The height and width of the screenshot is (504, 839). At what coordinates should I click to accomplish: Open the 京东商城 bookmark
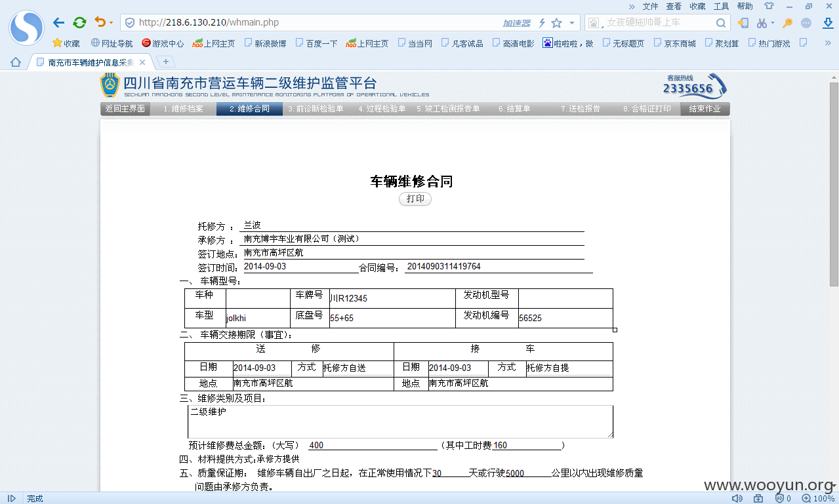coord(674,43)
